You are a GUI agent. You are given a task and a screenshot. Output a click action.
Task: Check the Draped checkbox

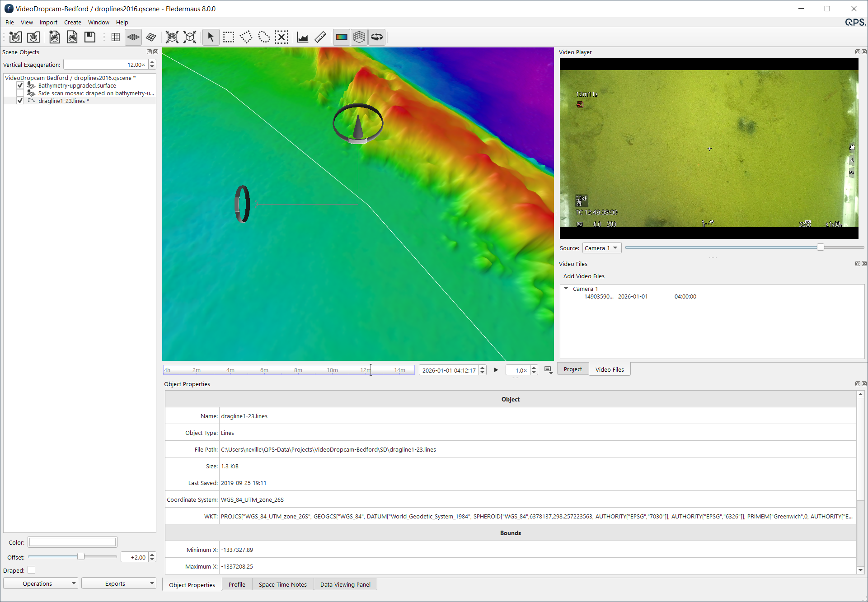[x=31, y=570]
